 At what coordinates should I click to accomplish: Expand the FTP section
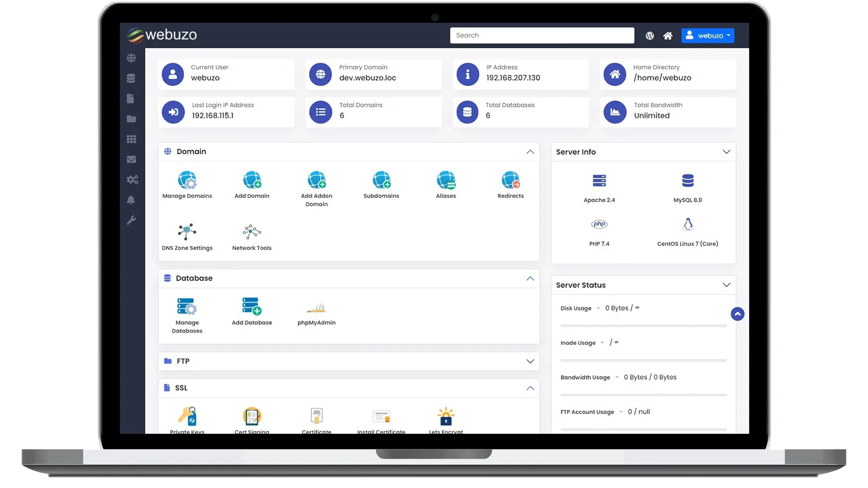pos(530,361)
